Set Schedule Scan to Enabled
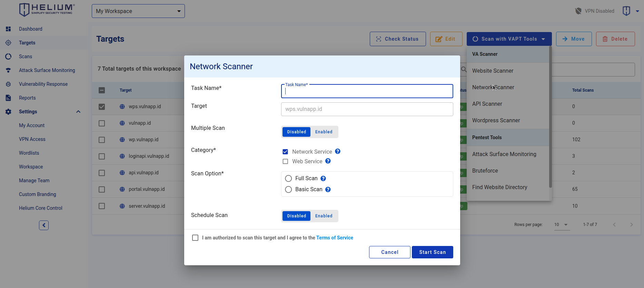The image size is (644, 288). (x=324, y=216)
